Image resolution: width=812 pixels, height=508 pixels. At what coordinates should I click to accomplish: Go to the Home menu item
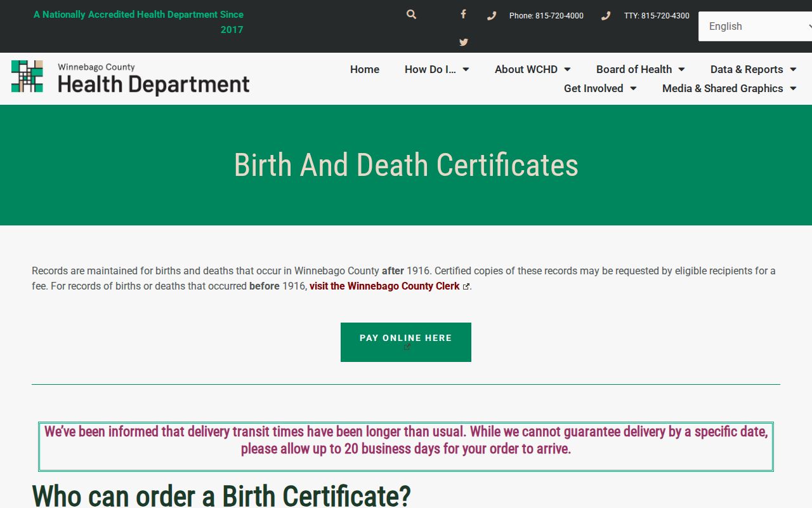pyautogui.click(x=365, y=70)
